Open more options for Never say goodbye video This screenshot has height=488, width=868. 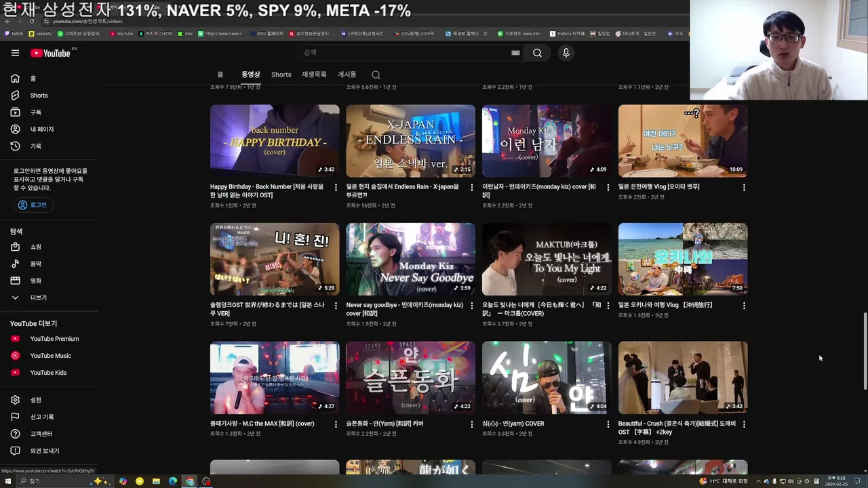tap(472, 306)
